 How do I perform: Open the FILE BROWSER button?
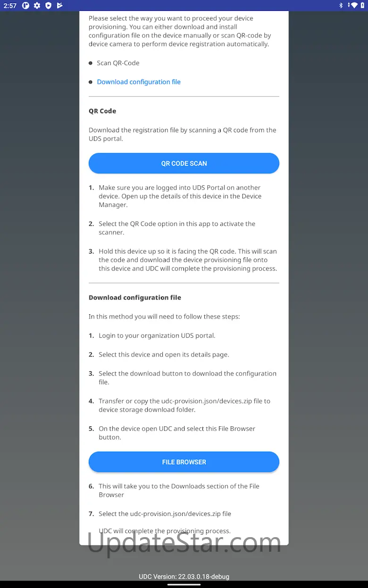pos(184,462)
